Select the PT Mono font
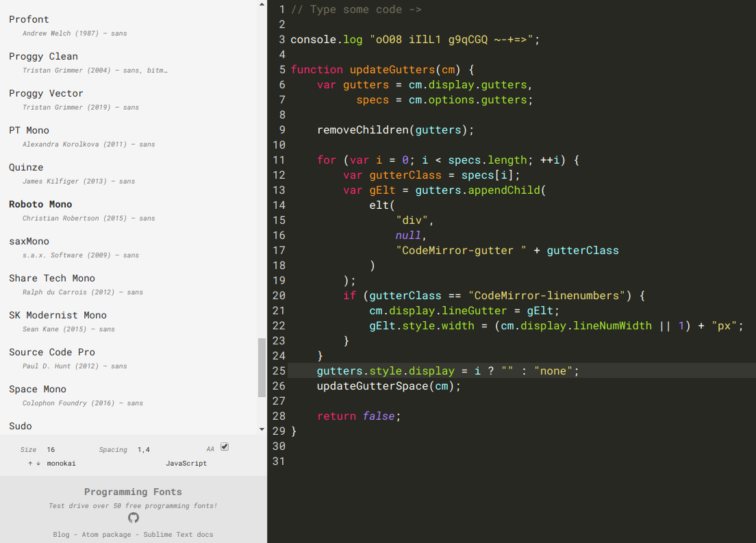This screenshot has width=756, height=543. click(29, 130)
